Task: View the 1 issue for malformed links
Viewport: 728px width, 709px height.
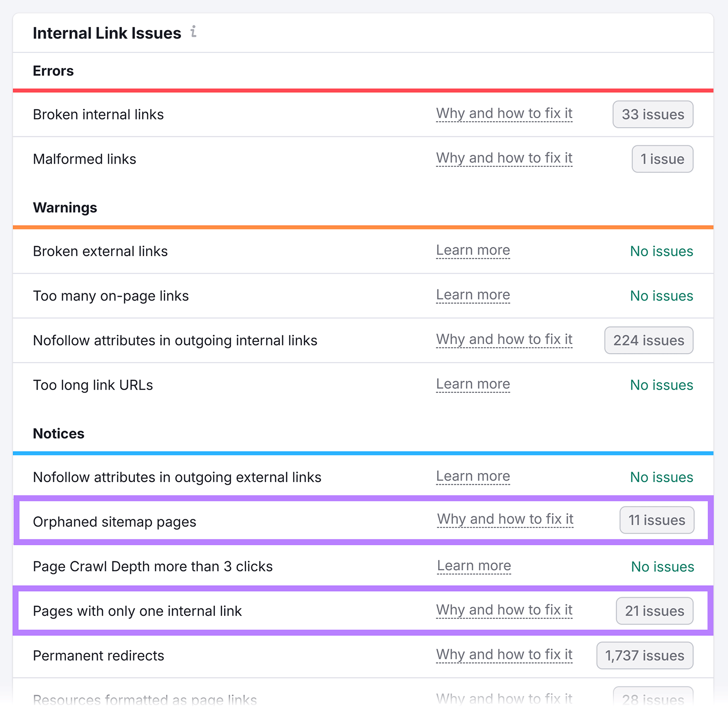Action: [662, 159]
